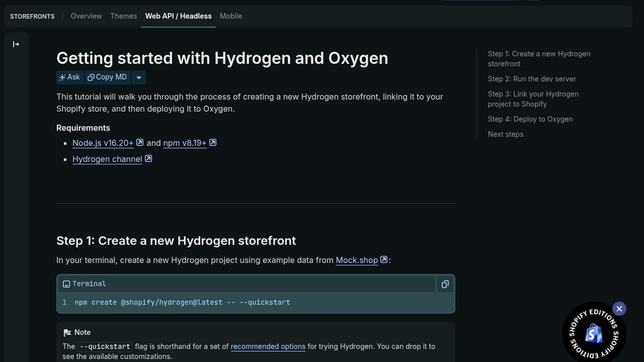Switch to the Themes tab
This screenshot has width=644, height=362.
tap(123, 16)
